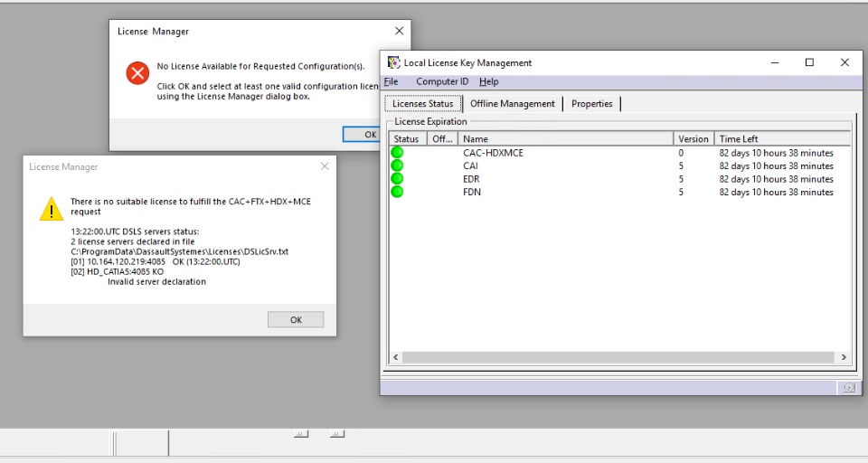Click the License Expiration group label

click(x=430, y=121)
